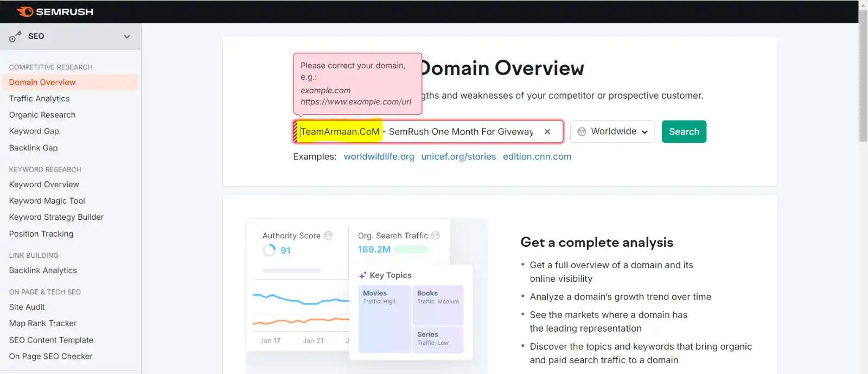Screen dimensions: 868x374
Task: Open Keyword Strategy Builder
Action: pyautogui.click(x=56, y=217)
